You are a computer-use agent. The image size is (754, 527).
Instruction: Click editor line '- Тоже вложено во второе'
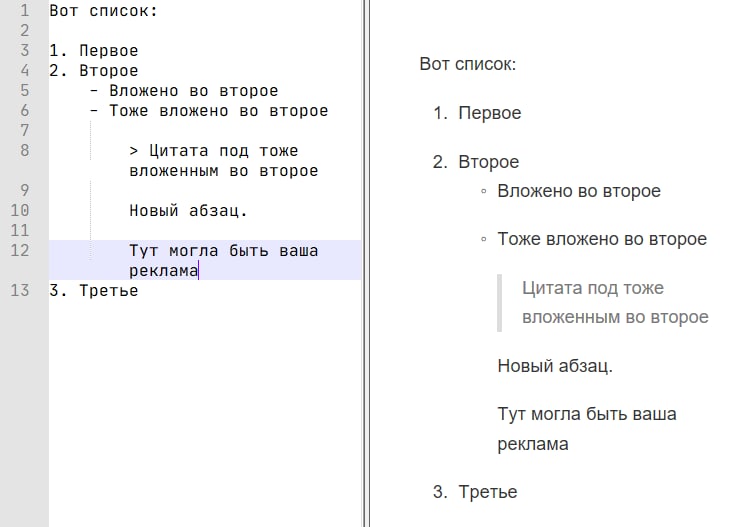209,111
